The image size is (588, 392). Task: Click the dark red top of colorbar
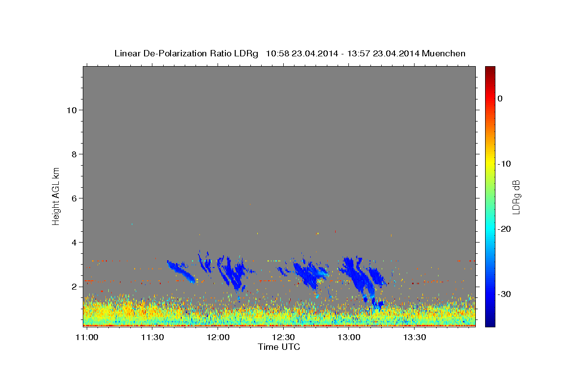pyautogui.click(x=490, y=69)
